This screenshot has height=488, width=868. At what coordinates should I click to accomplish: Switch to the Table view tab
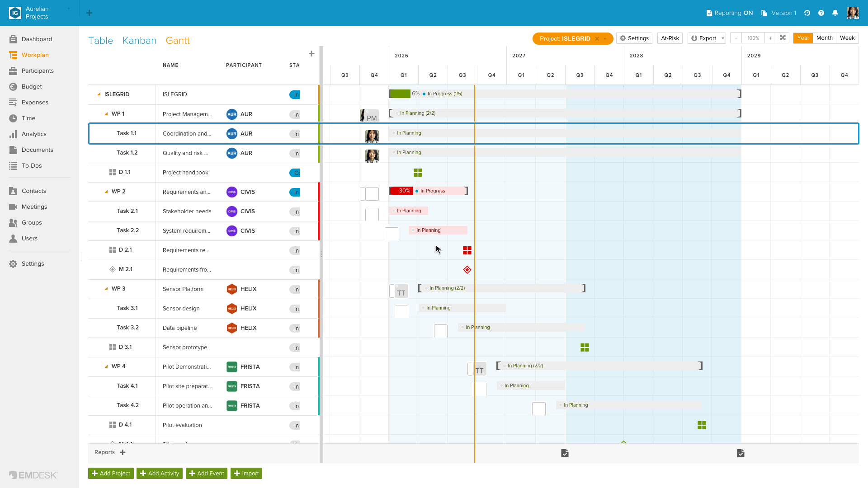101,41
